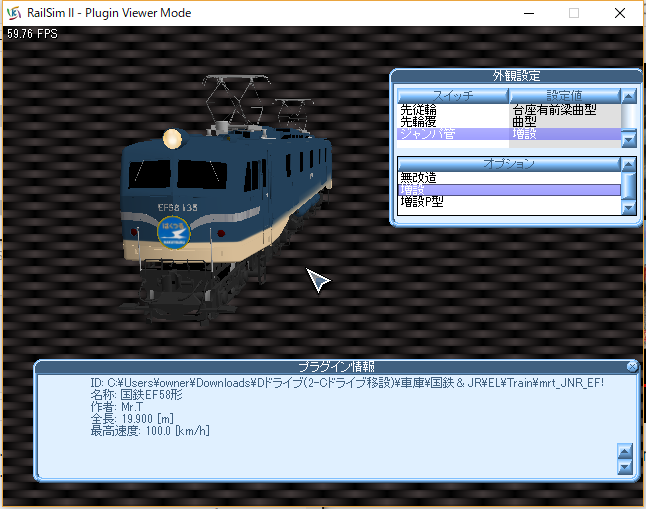646x509 pixels.
Task: Click the 59.76 FPS counter
Action: 32,34
